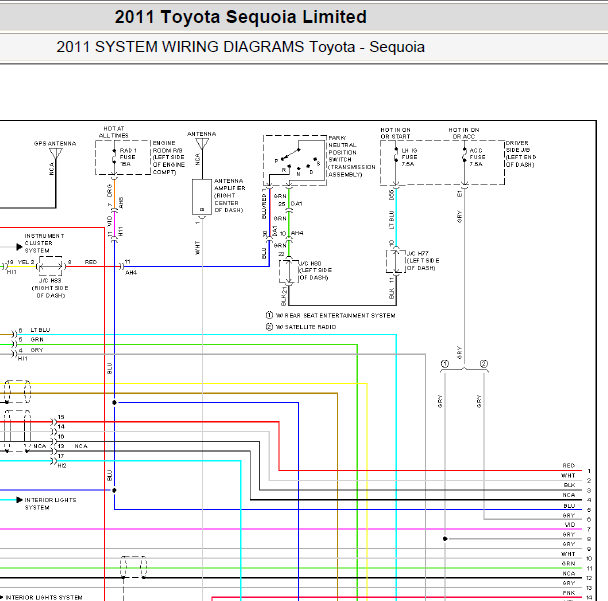Click the "HOT IN ON OR ACC" label
Screen dimensions: 608x601
pos(464,133)
